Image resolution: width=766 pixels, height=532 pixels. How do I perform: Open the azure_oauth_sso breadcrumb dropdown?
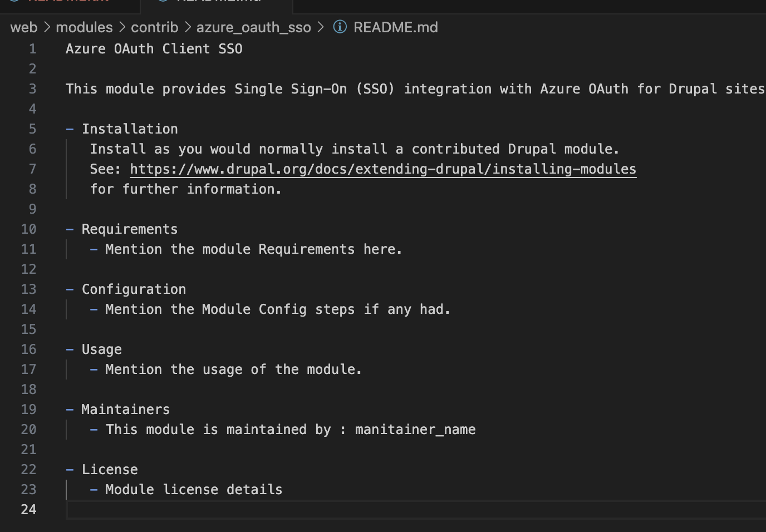[253, 27]
